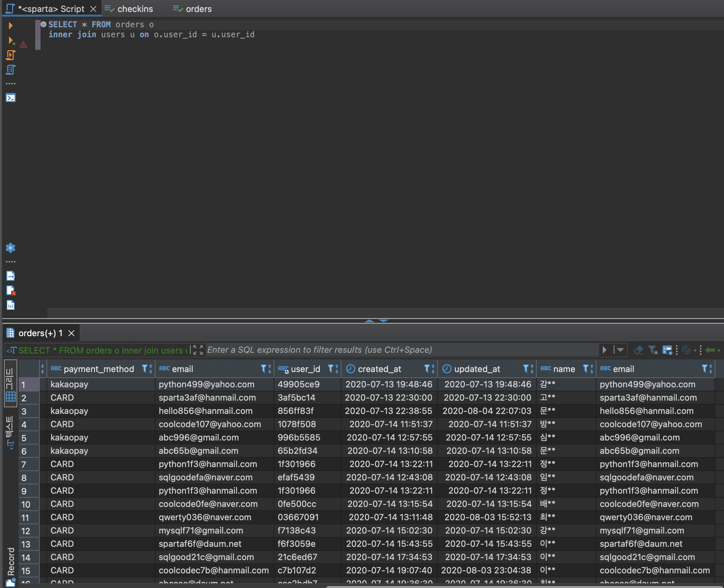Show the server output panel icon

(x=11, y=276)
